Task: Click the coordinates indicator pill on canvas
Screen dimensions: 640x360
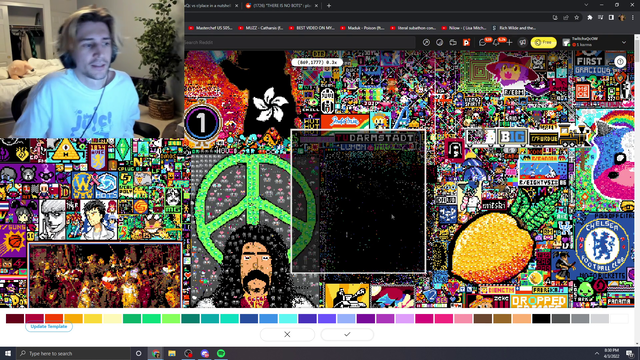Action: point(317,62)
